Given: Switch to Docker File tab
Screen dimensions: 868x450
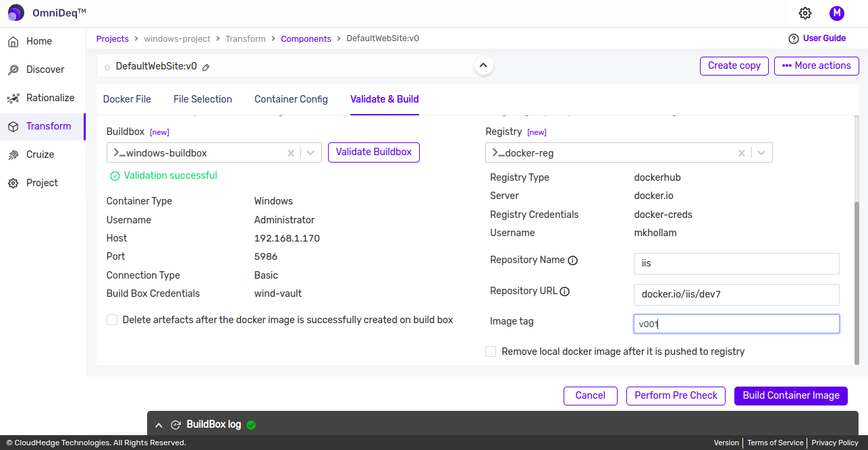Looking at the screenshot, I should point(127,99).
